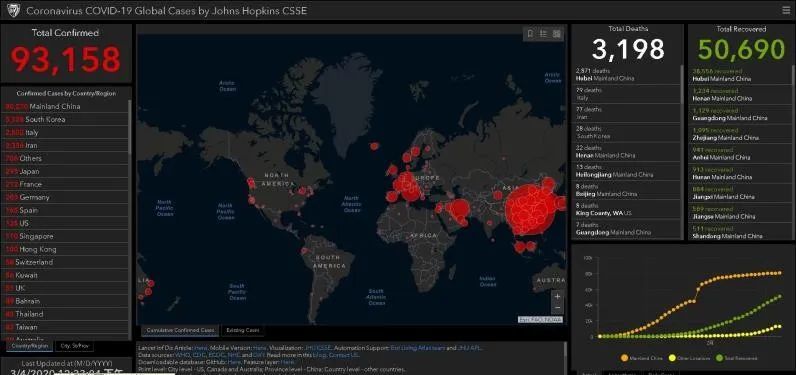Open the basemap gallery grid icon

click(x=556, y=34)
